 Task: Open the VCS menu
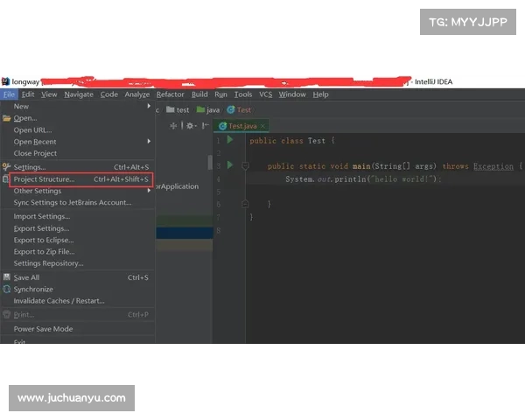click(265, 94)
